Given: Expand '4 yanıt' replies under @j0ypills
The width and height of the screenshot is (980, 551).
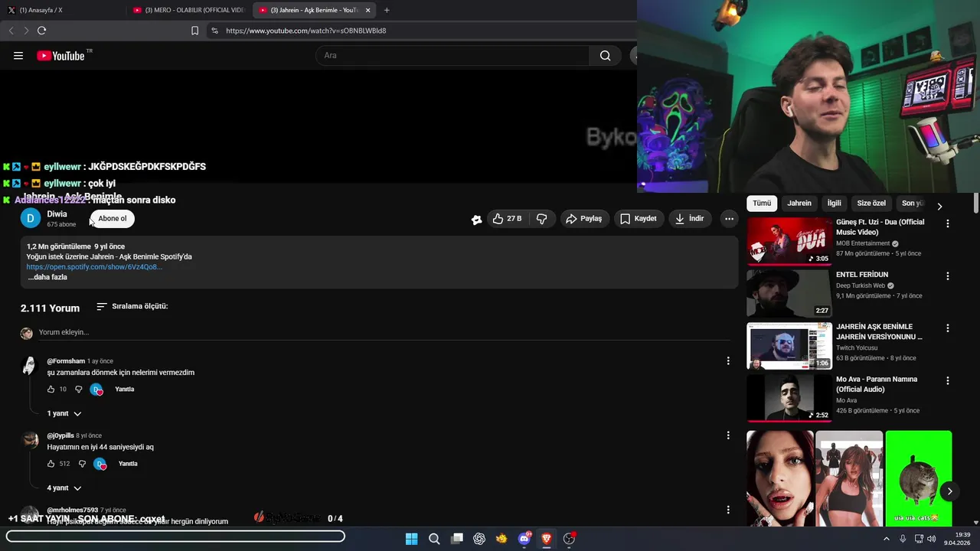Looking at the screenshot, I should (64, 487).
